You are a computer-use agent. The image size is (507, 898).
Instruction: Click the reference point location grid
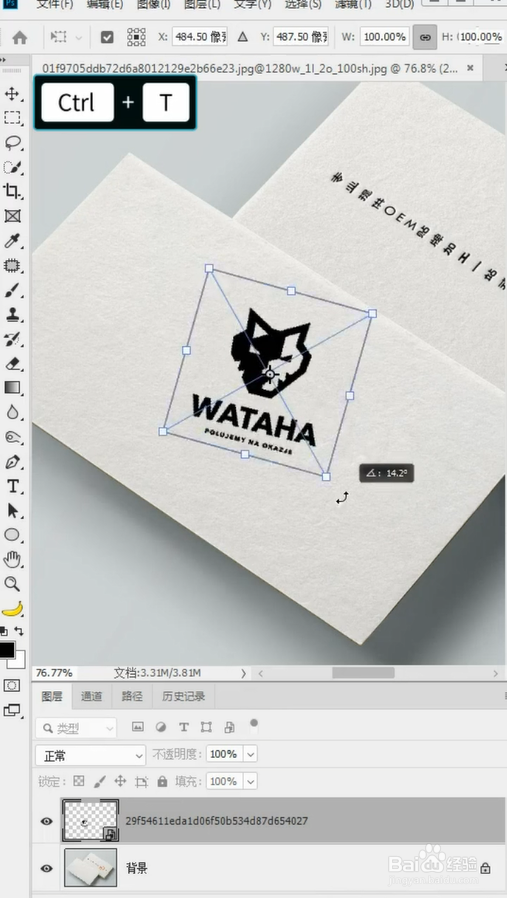136,37
